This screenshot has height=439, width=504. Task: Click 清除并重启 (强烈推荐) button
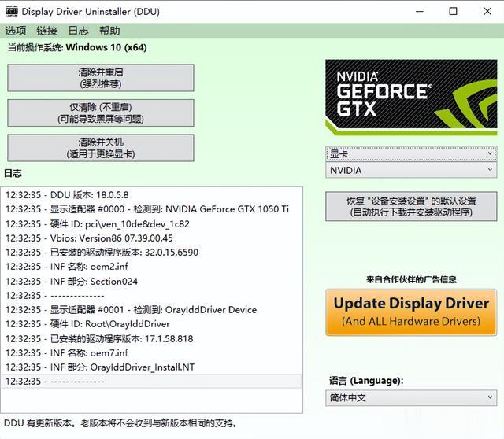point(101,78)
